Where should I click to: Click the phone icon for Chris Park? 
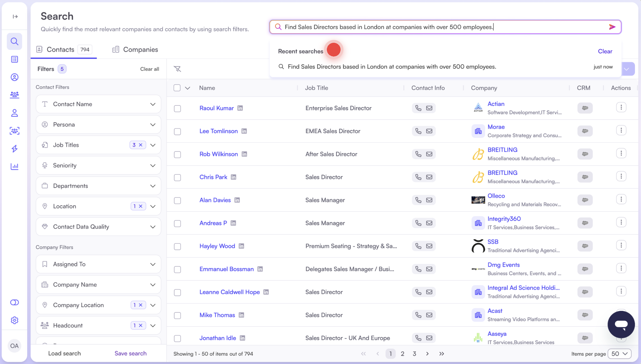click(x=418, y=177)
